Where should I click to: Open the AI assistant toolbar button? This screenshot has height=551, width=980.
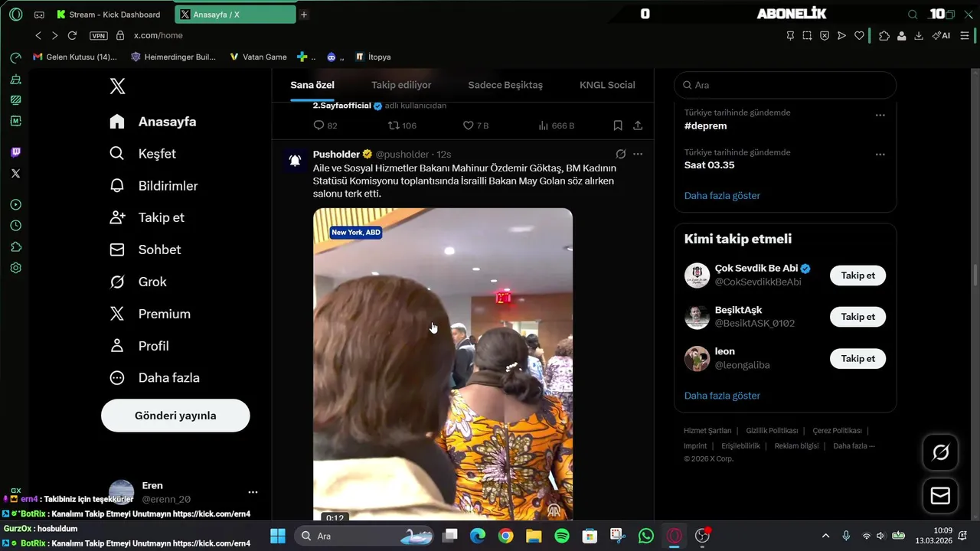(941, 35)
